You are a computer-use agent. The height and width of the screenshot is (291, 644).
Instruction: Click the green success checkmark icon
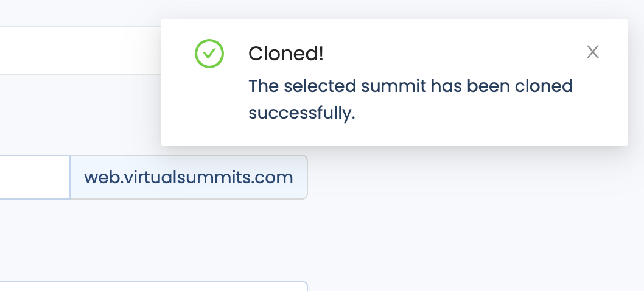(x=209, y=54)
